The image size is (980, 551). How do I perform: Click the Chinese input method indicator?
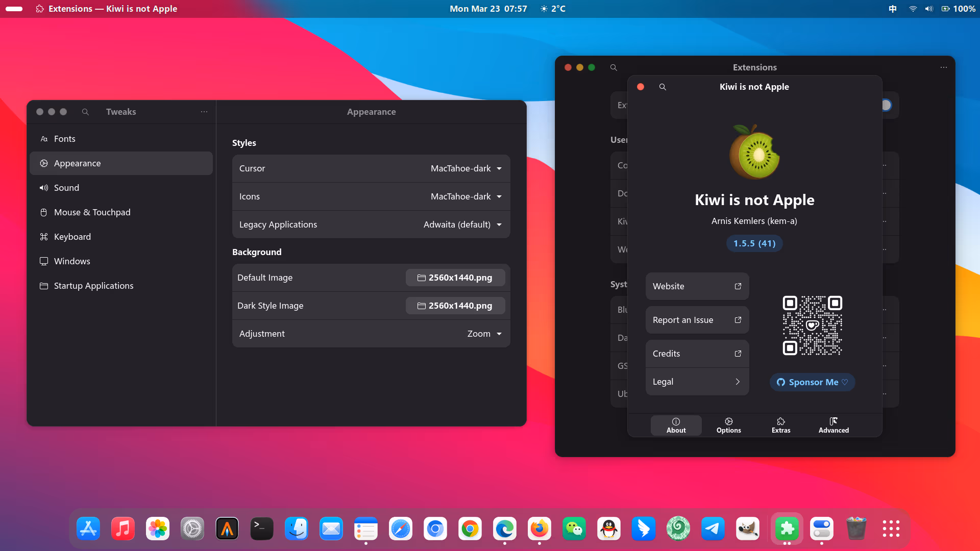pos(893,9)
